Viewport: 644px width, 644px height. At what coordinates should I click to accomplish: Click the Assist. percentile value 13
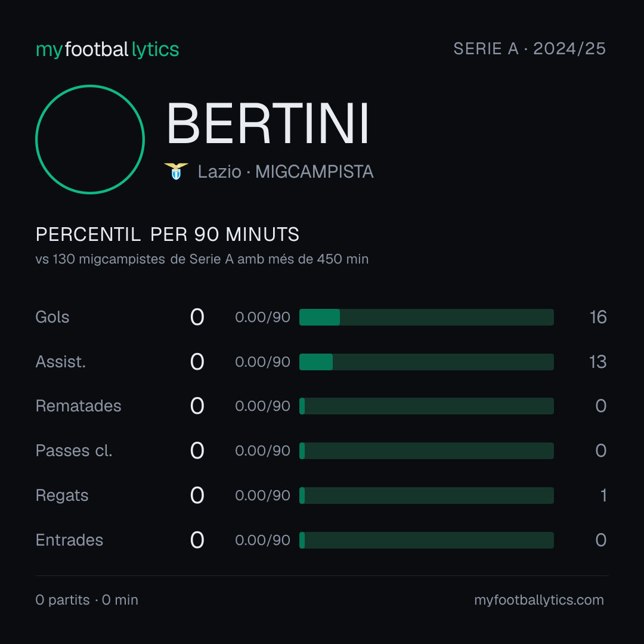click(x=597, y=362)
